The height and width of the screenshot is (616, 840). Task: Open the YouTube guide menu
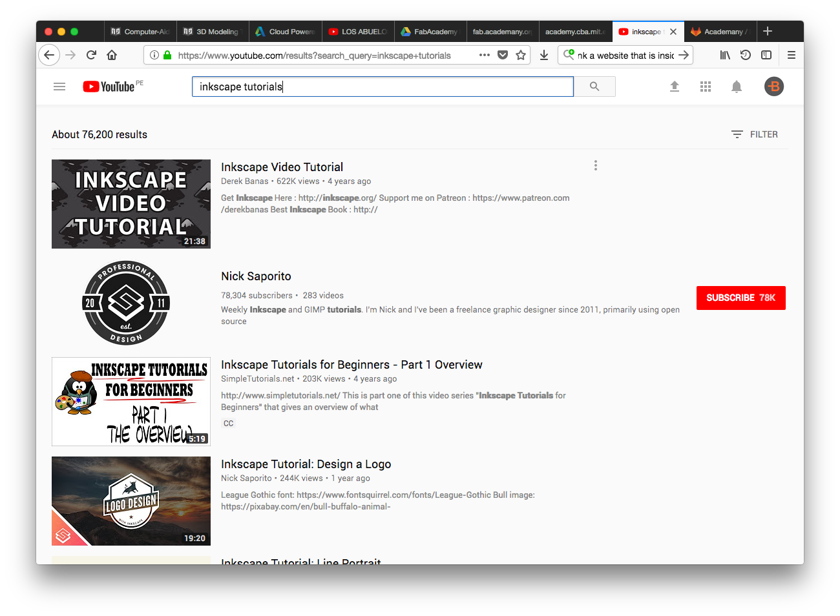coord(59,87)
